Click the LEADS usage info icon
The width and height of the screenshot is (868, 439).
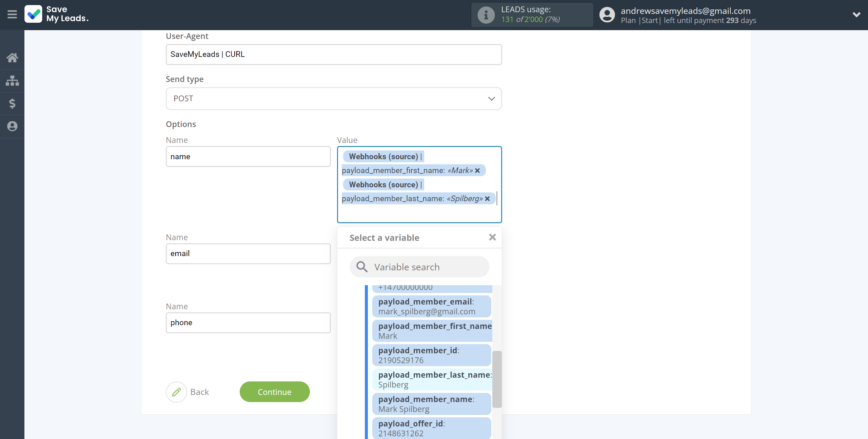(x=486, y=15)
